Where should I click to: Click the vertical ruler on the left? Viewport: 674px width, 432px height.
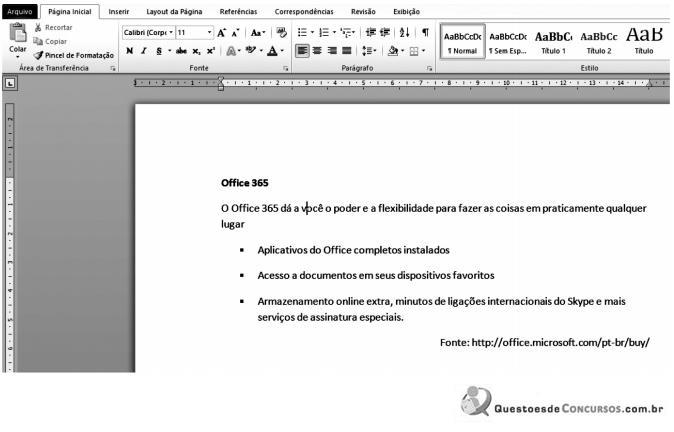click(x=10, y=238)
